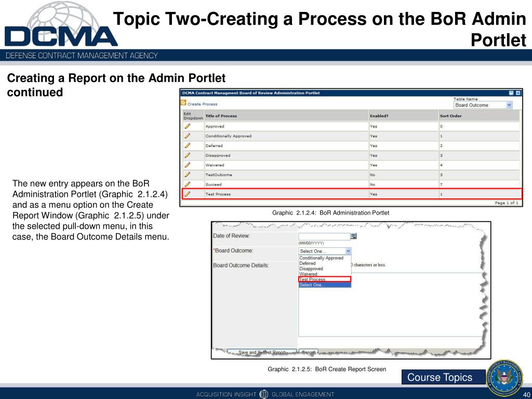Click the DCMA seal emblem
The width and height of the screenshot is (532, 399).
pos(504,378)
